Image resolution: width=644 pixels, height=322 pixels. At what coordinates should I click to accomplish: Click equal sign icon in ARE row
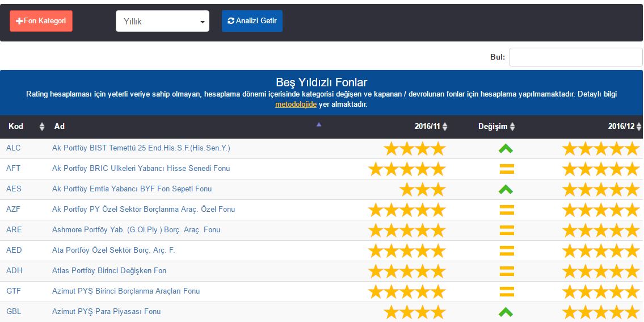point(507,231)
